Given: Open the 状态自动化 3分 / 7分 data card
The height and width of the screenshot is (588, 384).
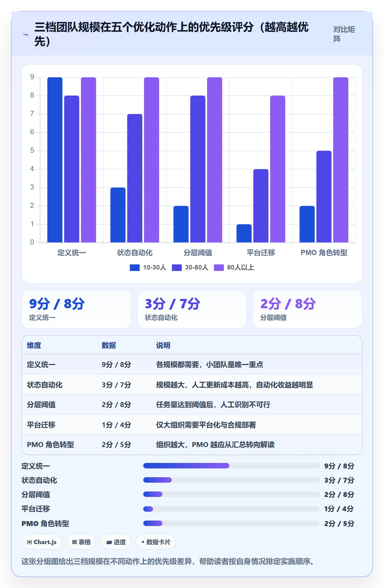Looking at the screenshot, I should (192, 309).
